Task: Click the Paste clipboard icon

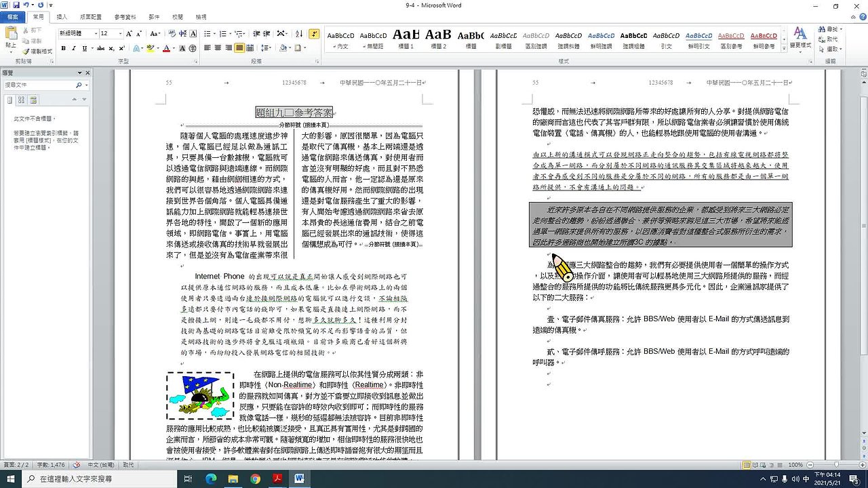Action: pyautogui.click(x=10, y=34)
